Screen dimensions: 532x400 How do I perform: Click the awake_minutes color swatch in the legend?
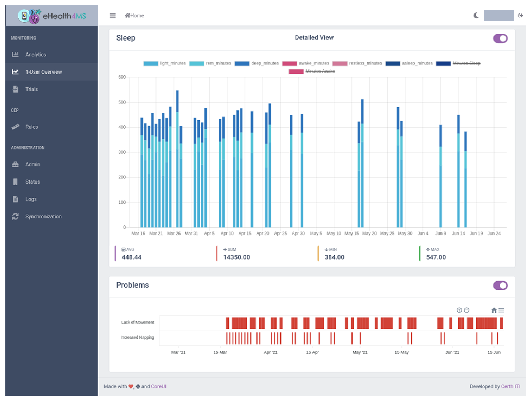(289, 63)
